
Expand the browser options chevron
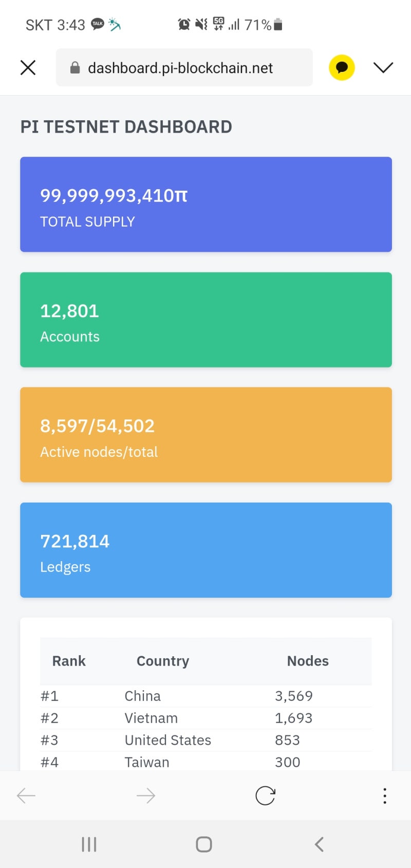pyautogui.click(x=383, y=68)
